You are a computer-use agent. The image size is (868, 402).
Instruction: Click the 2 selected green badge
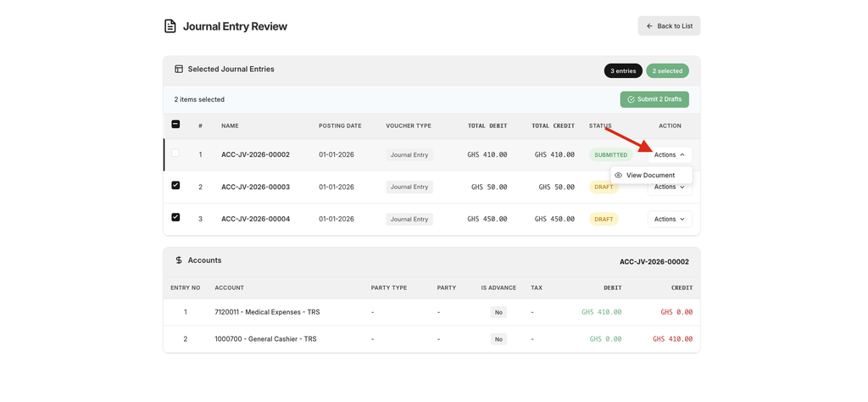[667, 71]
